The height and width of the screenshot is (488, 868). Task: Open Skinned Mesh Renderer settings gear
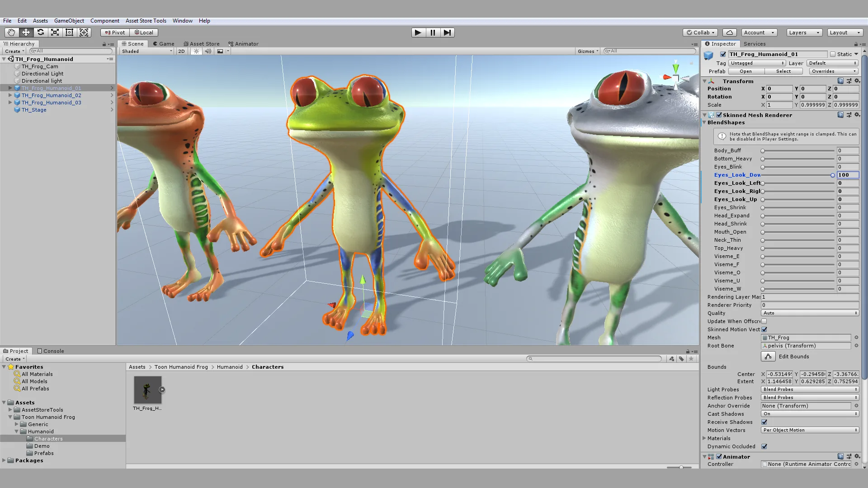coord(857,115)
